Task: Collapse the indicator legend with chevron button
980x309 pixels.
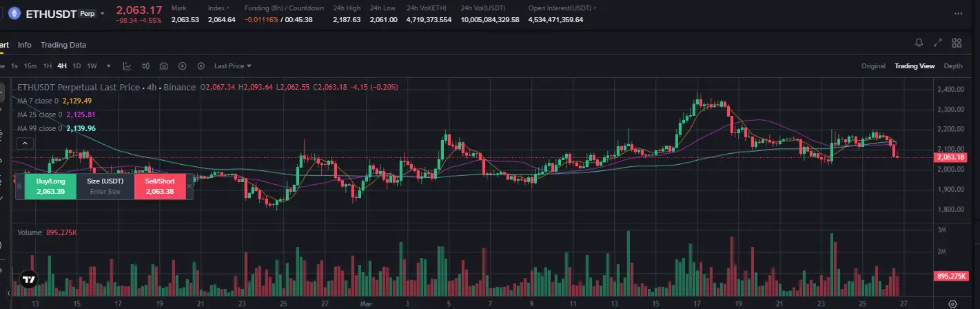Action: [24, 143]
